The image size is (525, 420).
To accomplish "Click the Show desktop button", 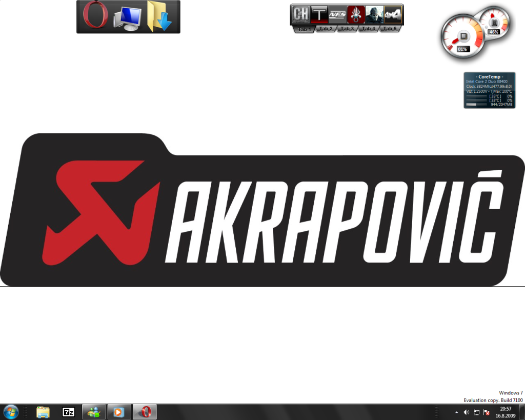I will point(522,412).
